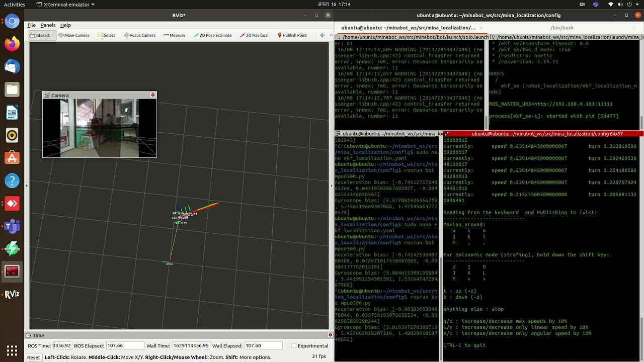Click the mina_localization launch pane split icon
Screen dimensions: 644x362
(x=493, y=37)
